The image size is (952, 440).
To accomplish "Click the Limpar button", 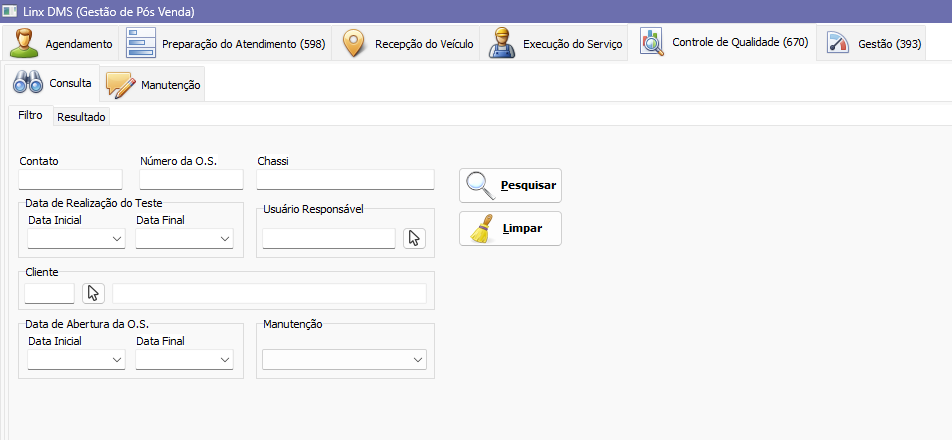I will click(511, 228).
